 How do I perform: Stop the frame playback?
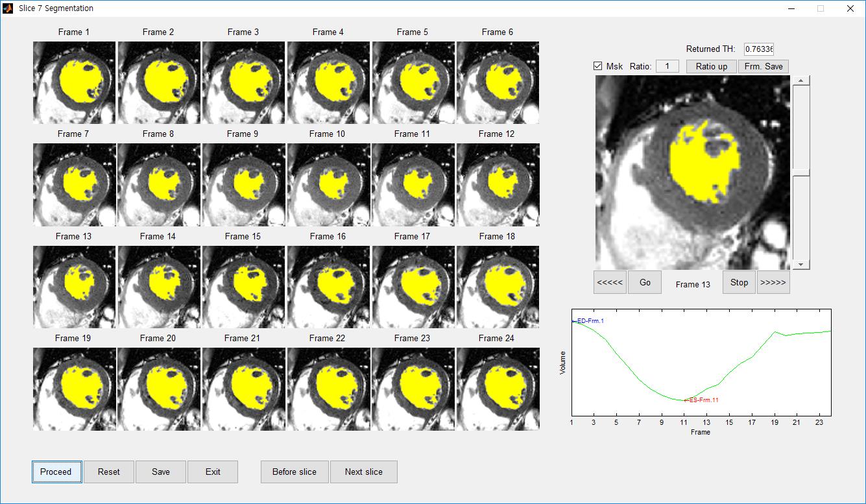pos(739,282)
